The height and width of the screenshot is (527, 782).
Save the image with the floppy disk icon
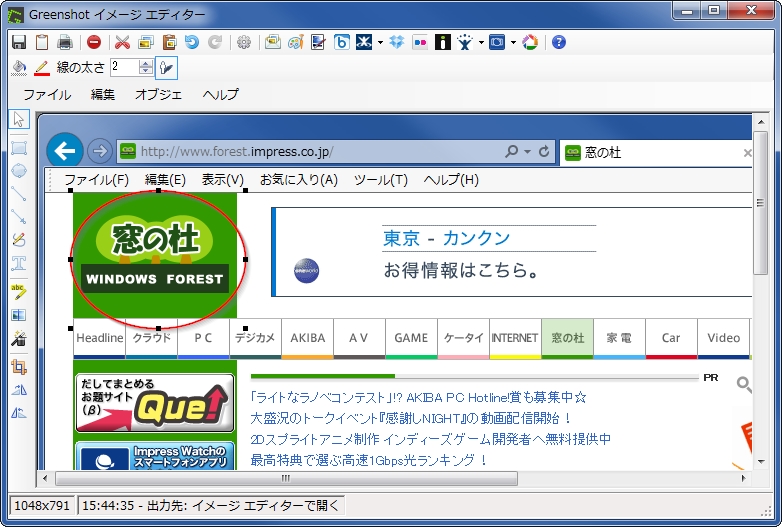(19, 42)
